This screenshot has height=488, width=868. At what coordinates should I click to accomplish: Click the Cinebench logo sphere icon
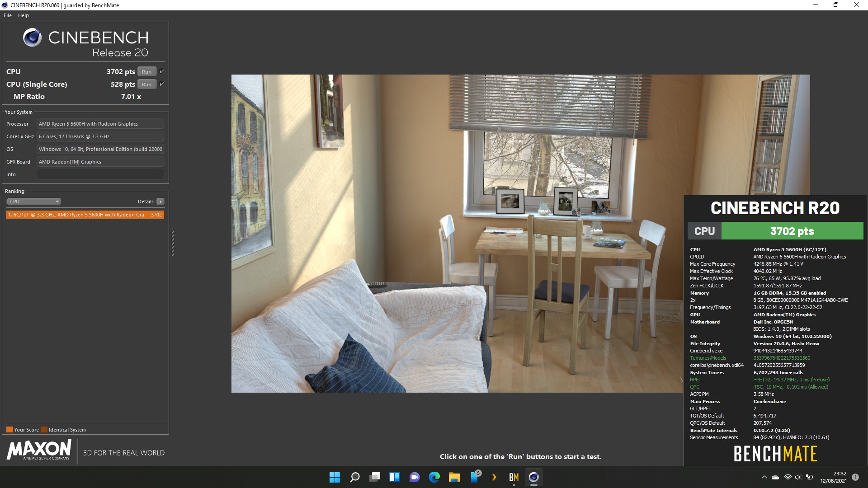click(32, 38)
